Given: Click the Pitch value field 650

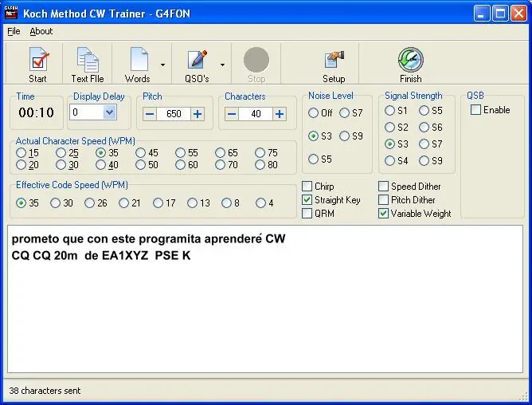Looking at the screenshot, I should (174, 114).
